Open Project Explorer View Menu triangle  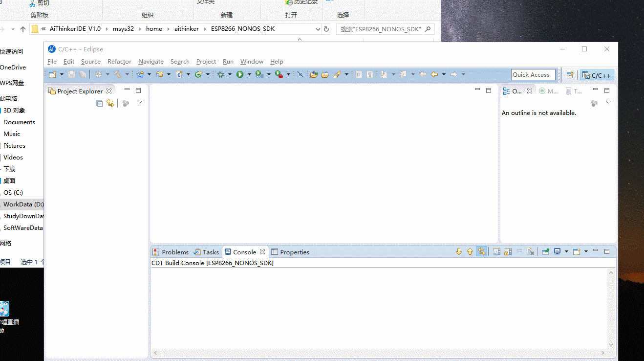coord(140,102)
